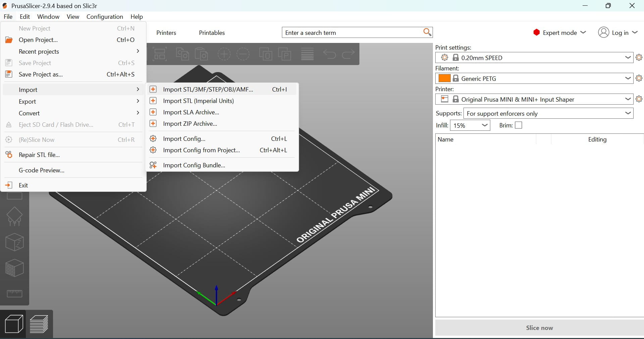Click the add instance plus icon

click(224, 54)
